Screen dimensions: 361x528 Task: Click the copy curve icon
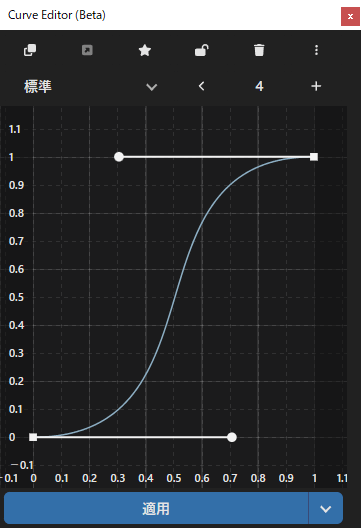click(x=30, y=50)
